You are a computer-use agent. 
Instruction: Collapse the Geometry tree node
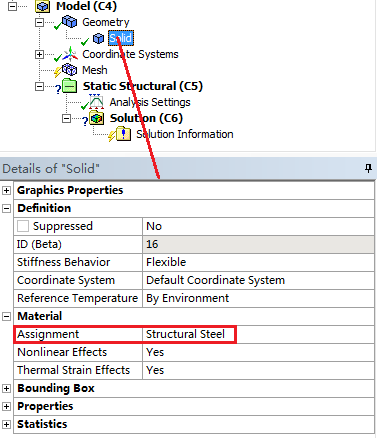tap(39, 22)
